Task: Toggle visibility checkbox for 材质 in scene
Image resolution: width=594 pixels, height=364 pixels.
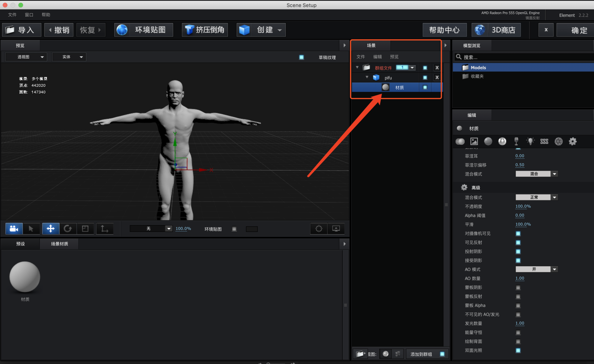Action: 425,88
